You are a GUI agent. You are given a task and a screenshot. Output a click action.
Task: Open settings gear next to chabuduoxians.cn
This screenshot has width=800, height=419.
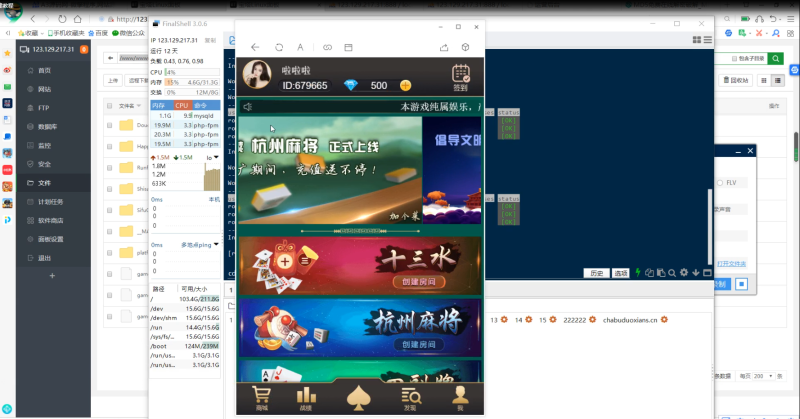tap(664, 319)
